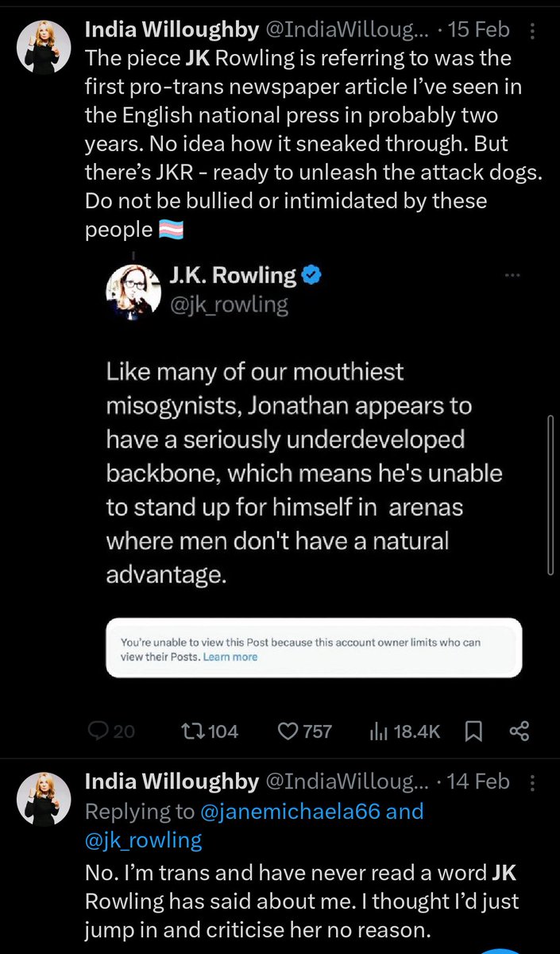Repost the tweet with 104 reposts
Image resolution: width=560 pixels, height=954 pixels.
193,731
